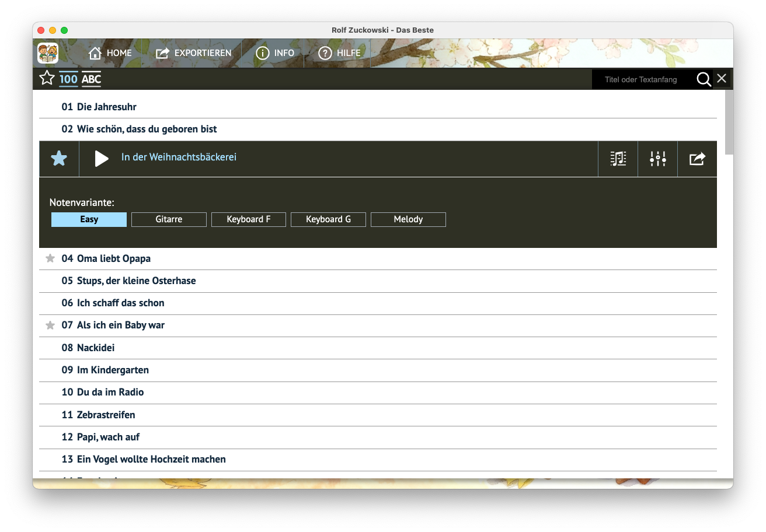This screenshot has height=532, width=766.
Task: Open the EXPORTIEREN menu
Action: [x=194, y=53]
